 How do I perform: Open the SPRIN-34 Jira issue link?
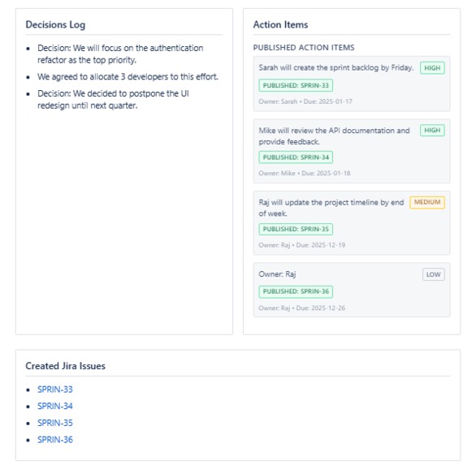[x=55, y=406]
